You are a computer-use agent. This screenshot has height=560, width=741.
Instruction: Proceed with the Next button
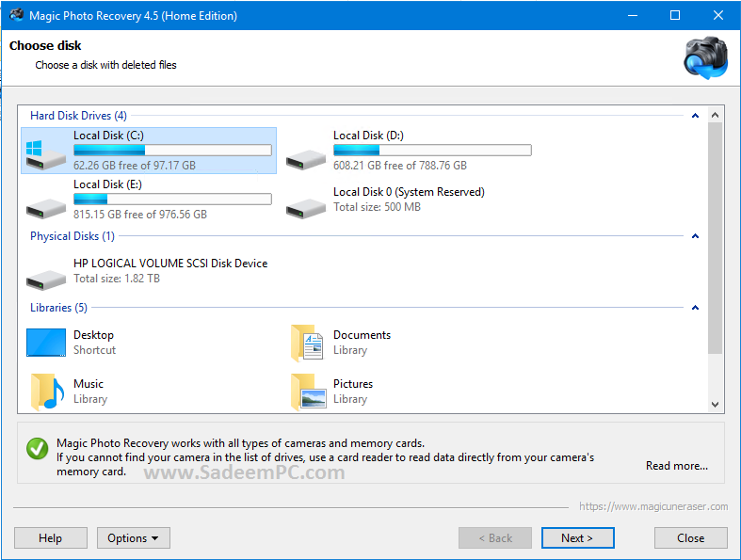(577, 538)
